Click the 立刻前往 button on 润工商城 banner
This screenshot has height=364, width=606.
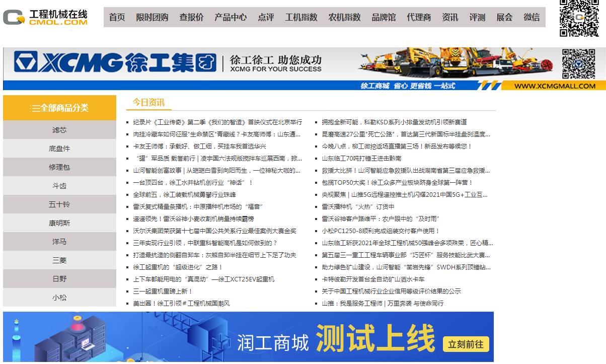[466, 344]
